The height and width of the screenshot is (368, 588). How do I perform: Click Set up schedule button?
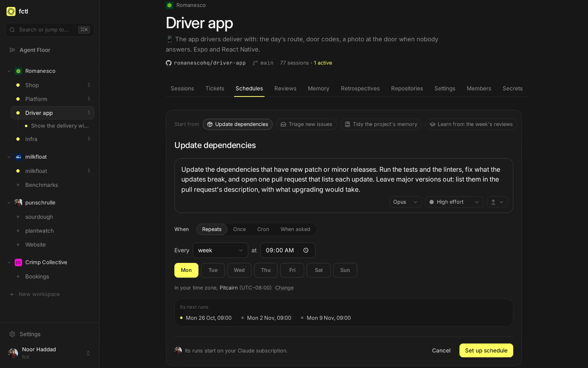coord(486,350)
